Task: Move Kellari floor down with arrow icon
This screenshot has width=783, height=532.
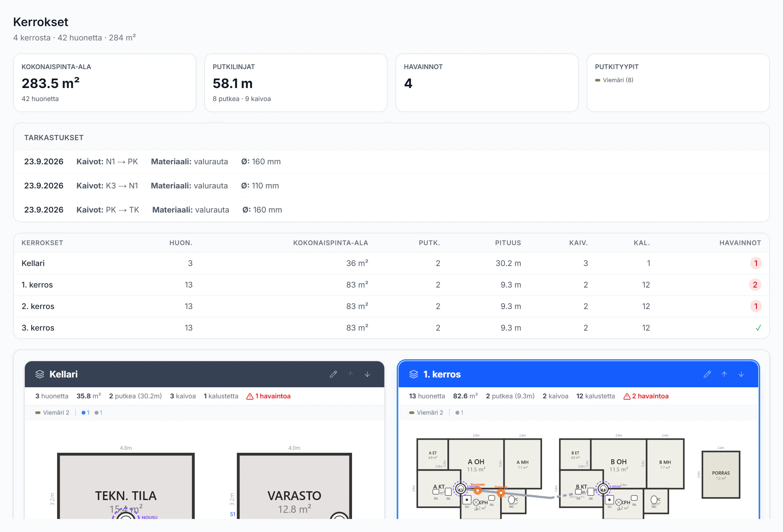Action: pos(367,374)
